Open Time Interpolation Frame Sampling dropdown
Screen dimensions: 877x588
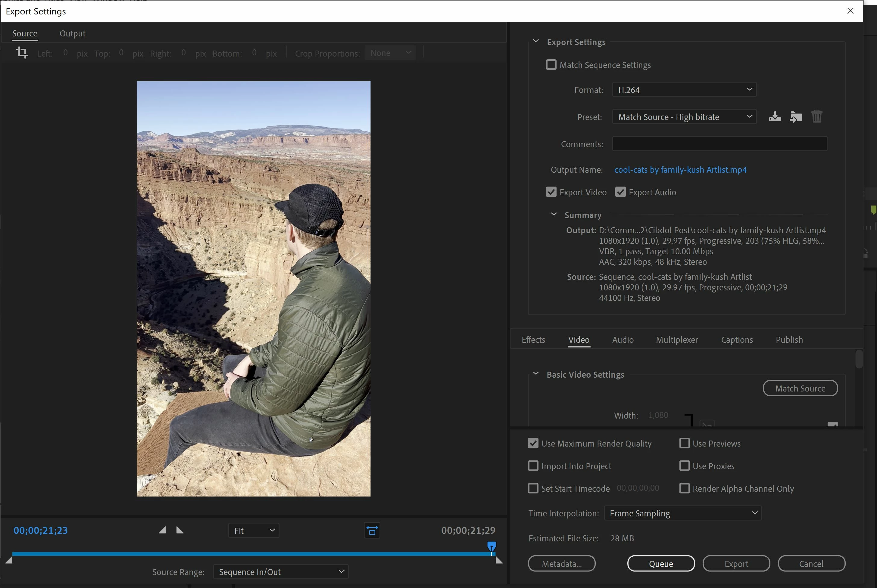pos(683,513)
